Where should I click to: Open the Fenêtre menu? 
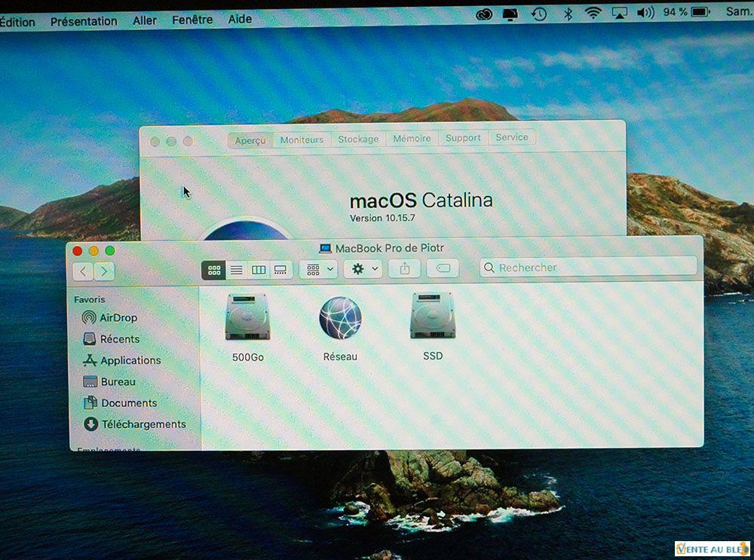192,20
